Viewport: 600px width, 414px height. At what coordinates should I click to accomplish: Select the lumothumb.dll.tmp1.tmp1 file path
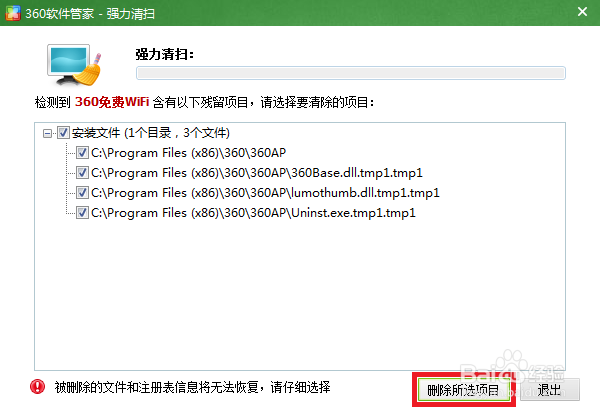click(x=265, y=192)
